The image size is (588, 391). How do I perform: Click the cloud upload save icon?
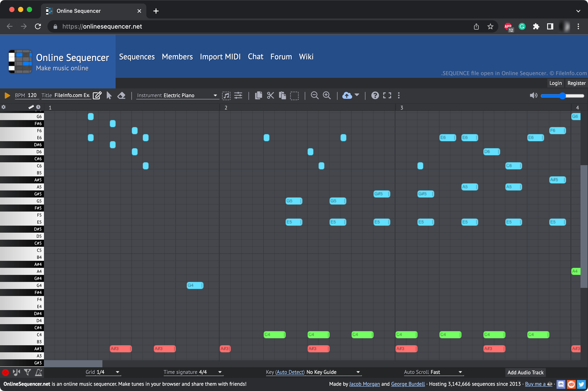click(347, 95)
